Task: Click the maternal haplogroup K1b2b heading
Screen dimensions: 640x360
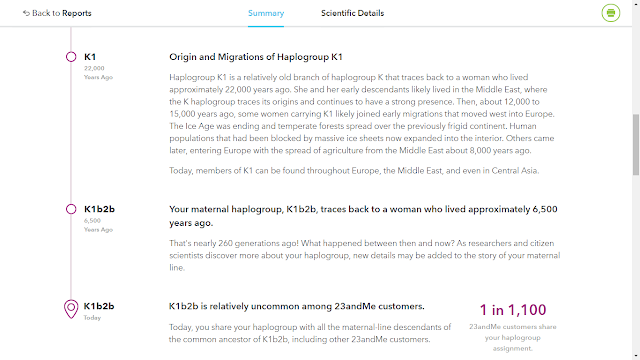Action: coord(363,216)
